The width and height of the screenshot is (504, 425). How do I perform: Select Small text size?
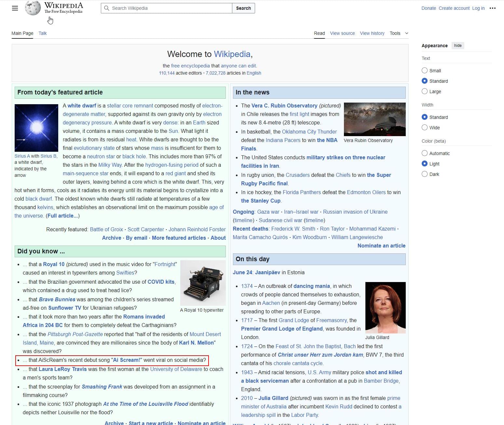(425, 70)
